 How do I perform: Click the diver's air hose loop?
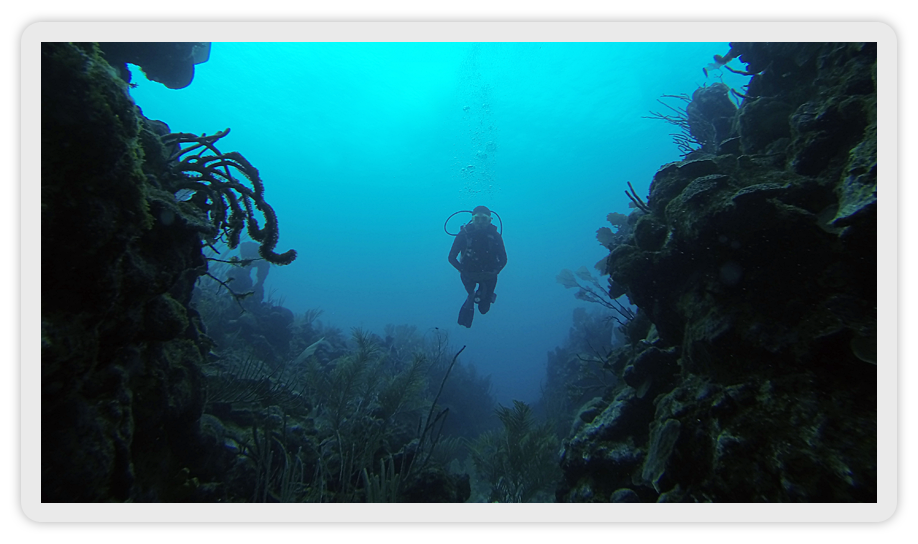(x=456, y=220)
